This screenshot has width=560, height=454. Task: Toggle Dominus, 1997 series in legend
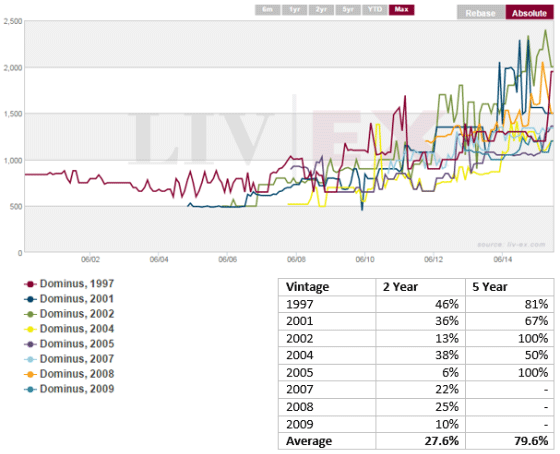click(x=69, y=284)
